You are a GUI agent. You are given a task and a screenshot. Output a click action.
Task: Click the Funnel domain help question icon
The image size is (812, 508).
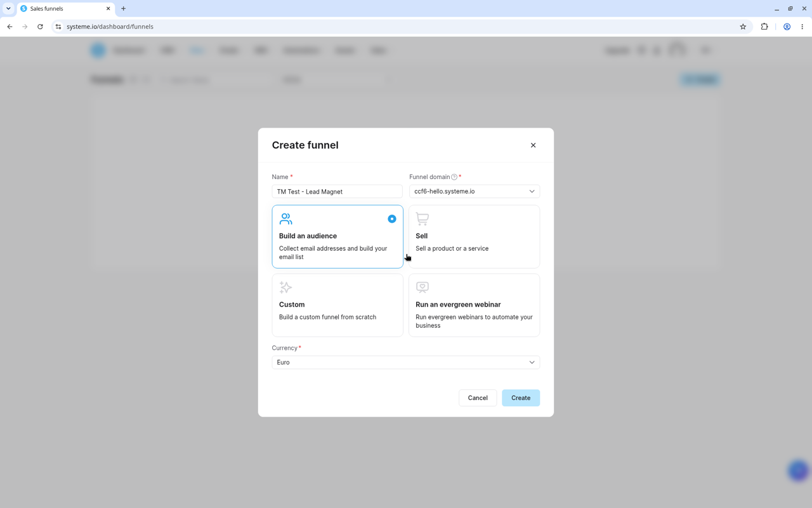coord(454,177)
